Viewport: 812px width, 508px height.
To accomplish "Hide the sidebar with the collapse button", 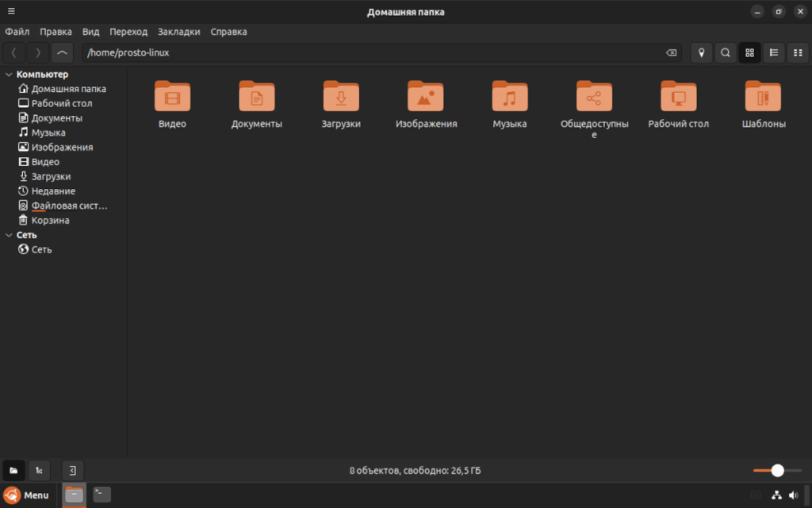I will click(72, 471).
